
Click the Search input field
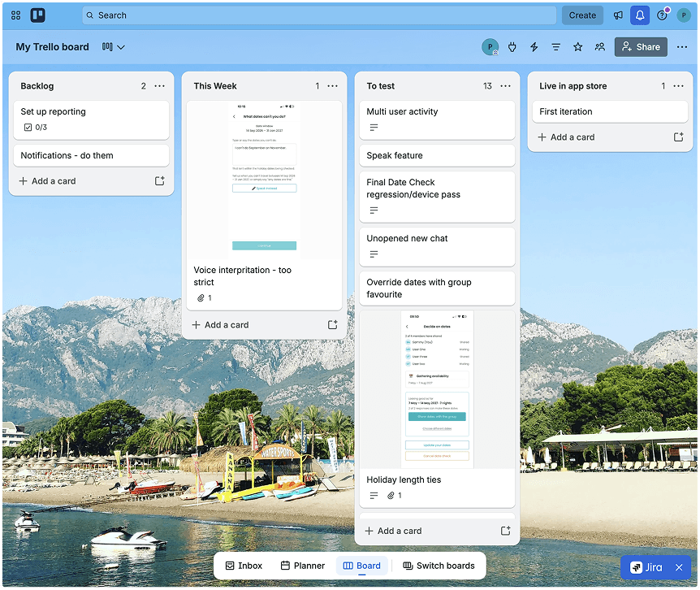tap(319, 15)
